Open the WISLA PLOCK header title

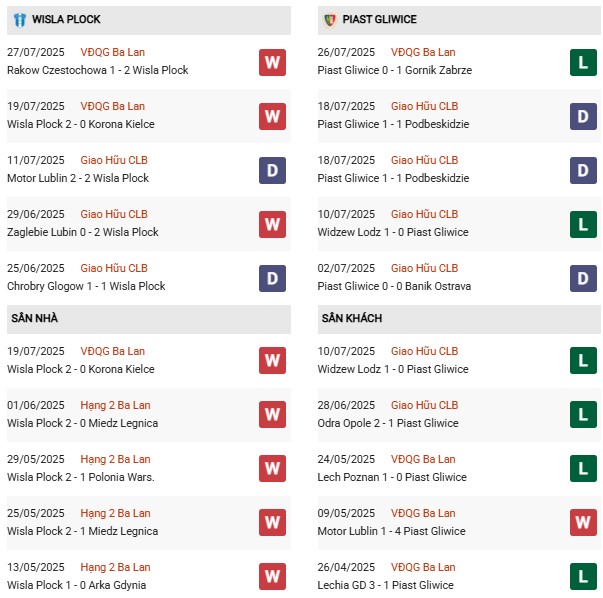click(66, 20)
